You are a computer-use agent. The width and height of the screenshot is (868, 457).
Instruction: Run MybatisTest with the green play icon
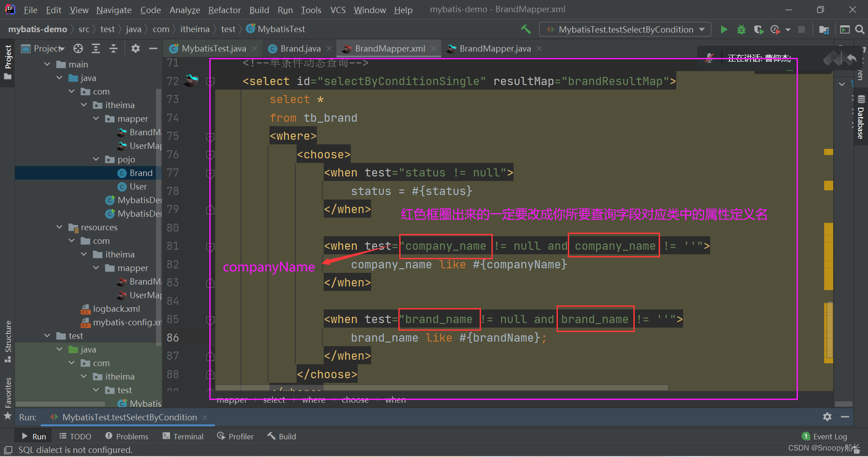724,29
